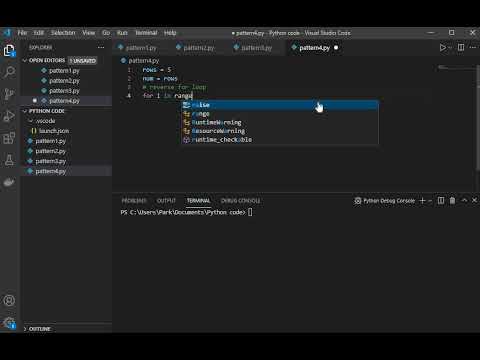
Task: Open the run button dropdown arrow
Action: coord(450,48)
